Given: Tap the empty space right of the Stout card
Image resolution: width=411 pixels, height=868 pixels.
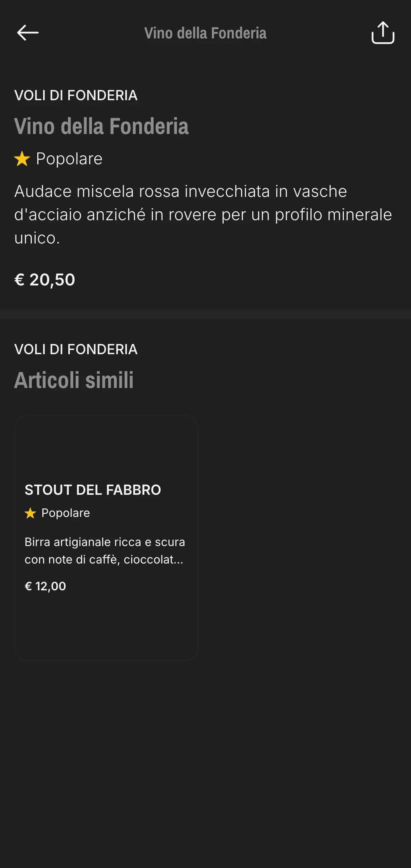Looking at the screenshot, I should pyautogui.click(x=305, y=537).
